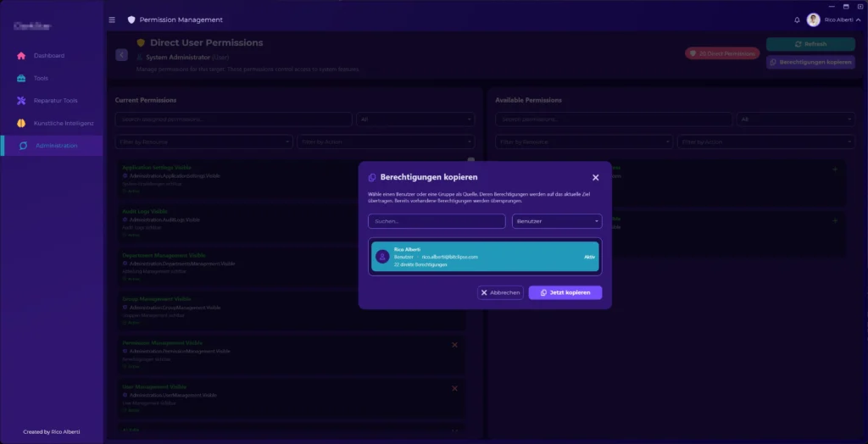Click the Application Settings Visible permission title

pos(157,167)
